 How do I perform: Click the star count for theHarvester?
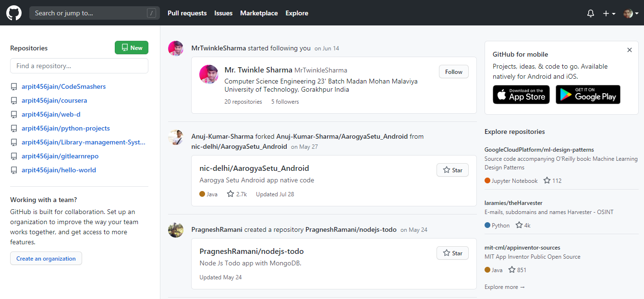(523, 225)
